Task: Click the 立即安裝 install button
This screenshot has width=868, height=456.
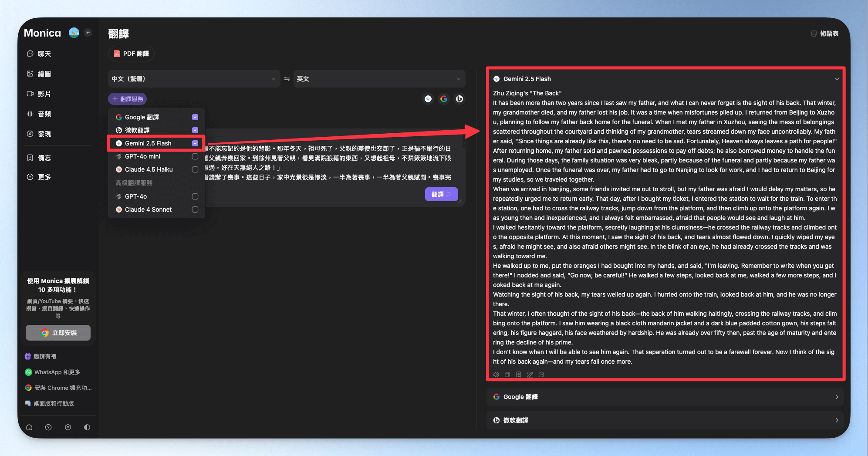Action: click(58, 333)
